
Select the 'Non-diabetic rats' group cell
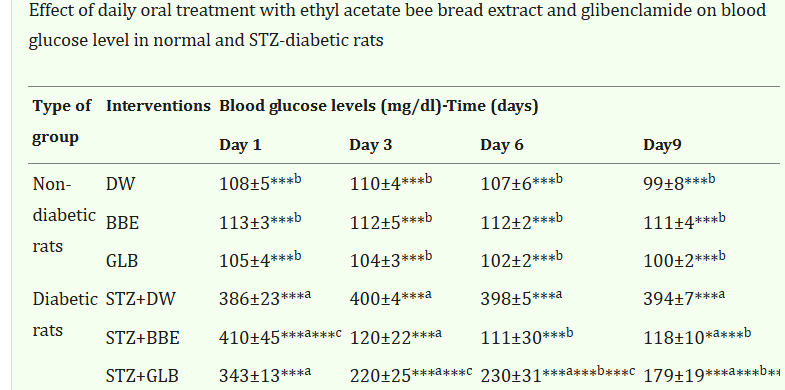pyautogui.click(x=64, y=215)
